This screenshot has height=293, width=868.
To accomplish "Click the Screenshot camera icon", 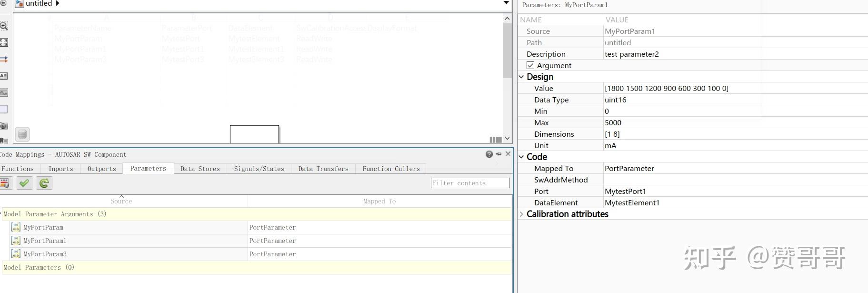I will point(4,126).
